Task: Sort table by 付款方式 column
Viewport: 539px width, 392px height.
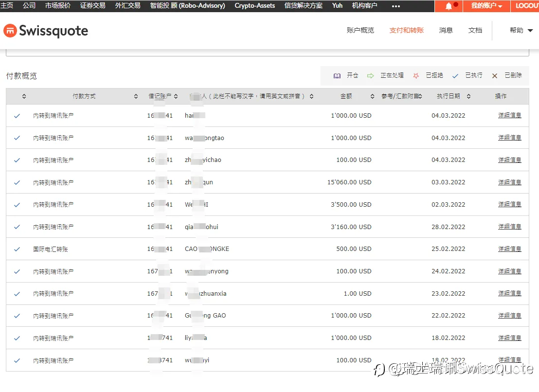Action: click(136, 96)
